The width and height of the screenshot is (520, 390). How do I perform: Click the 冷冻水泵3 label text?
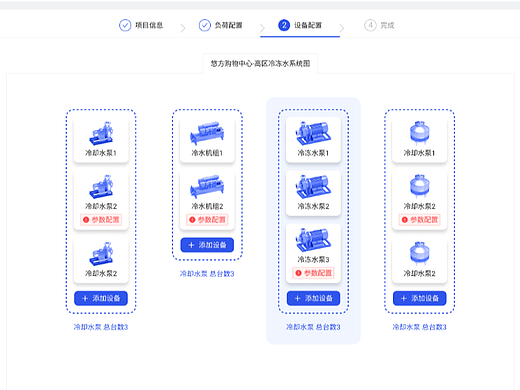pos(313,260)
